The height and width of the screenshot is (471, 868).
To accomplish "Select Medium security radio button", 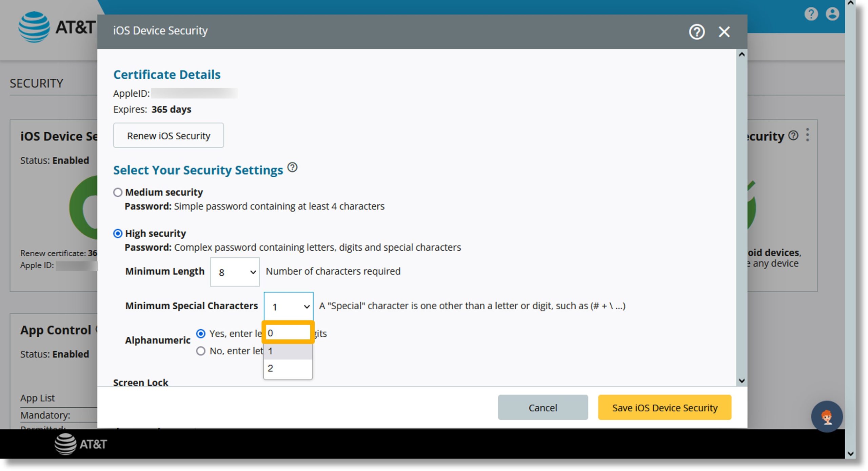I will pyautogui.click(x=117, y=192).
